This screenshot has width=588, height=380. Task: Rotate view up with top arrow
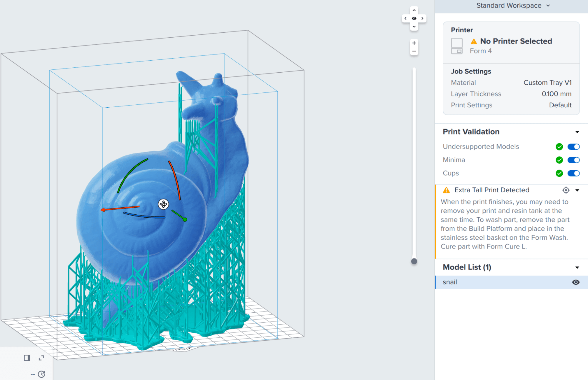click(414, 10)
